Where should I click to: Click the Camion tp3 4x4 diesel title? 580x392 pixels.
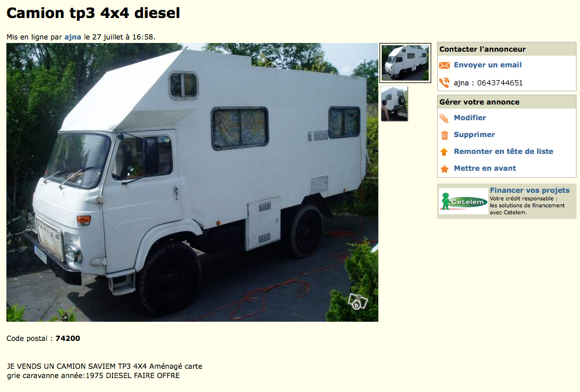(x=93, y=13)
